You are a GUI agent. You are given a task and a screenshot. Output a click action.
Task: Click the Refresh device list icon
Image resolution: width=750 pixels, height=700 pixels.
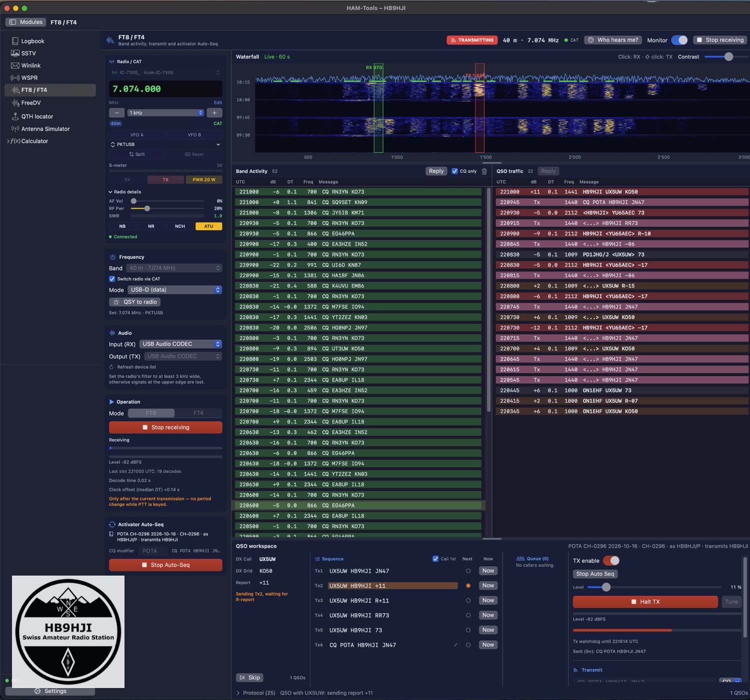111,367
